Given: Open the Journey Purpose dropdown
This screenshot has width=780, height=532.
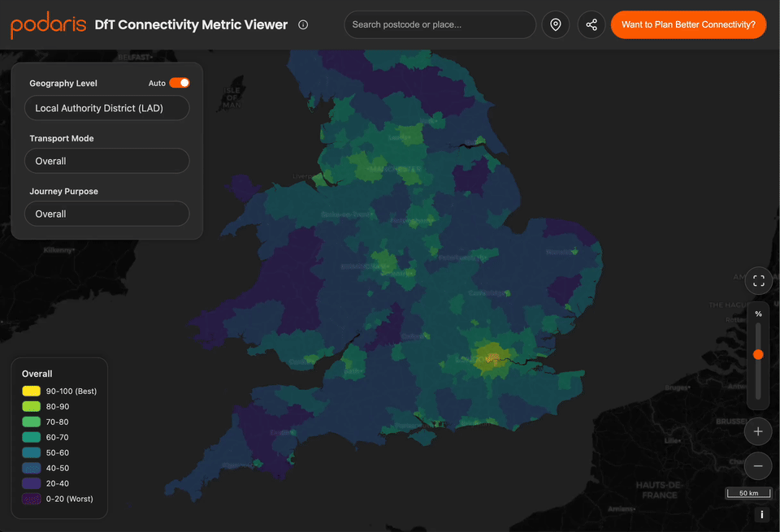Looking at the screenshot, I should [106, 213].
